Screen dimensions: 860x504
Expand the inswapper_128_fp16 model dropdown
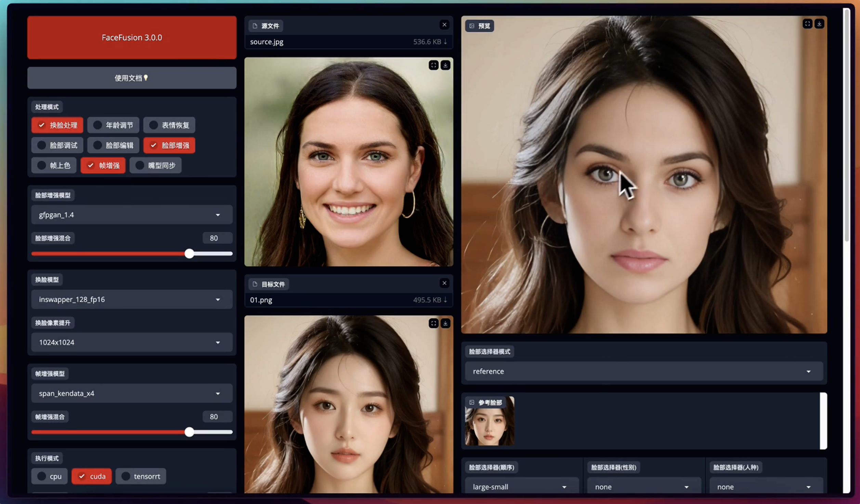(x=132, y=300)
